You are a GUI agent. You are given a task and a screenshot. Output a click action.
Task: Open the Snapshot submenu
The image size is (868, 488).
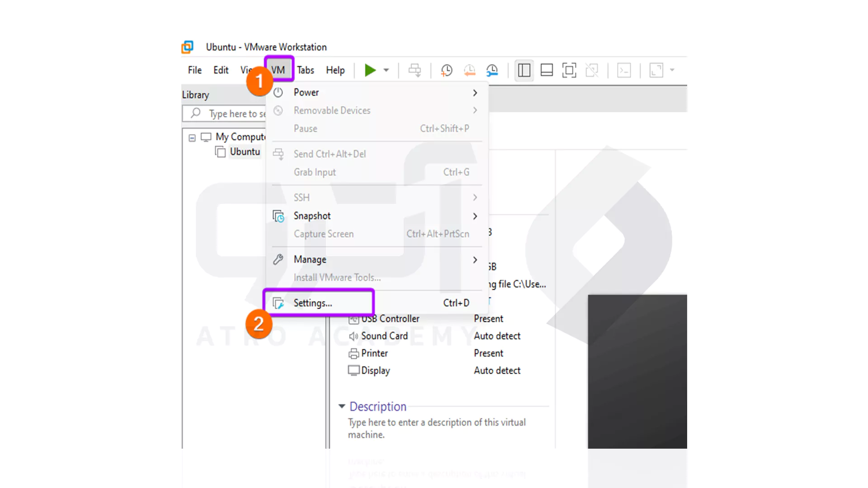[x=376, y=216]
